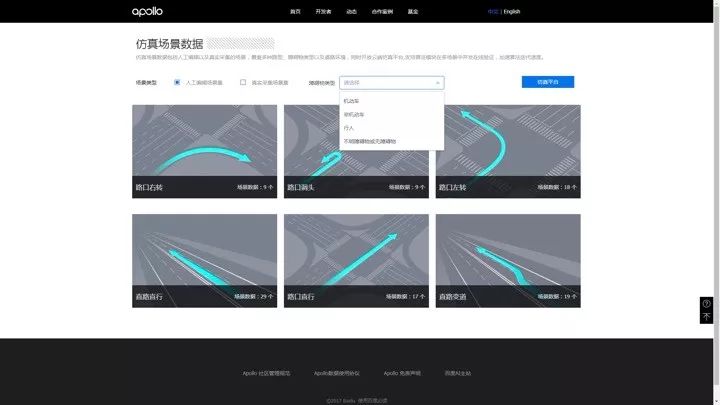
Task: Switch language to English
Action: pyautogui.click(x=512, y=11)
